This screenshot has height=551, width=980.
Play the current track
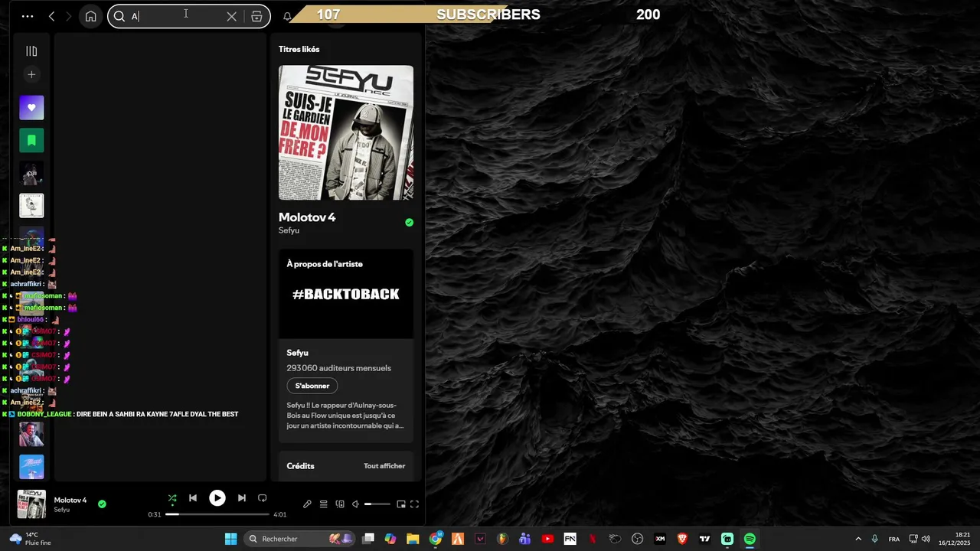(217, 498)
